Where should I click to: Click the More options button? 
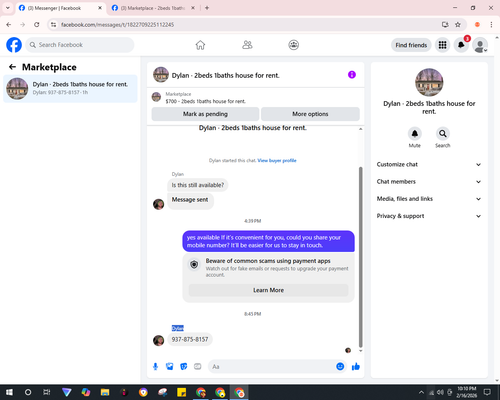[310, 114]
